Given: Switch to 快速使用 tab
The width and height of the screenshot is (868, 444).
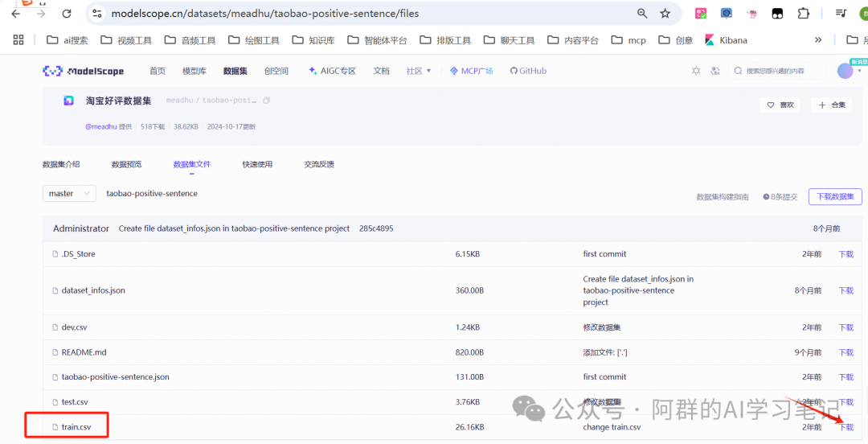Looking at the screenshot, I should click(257, 164).
